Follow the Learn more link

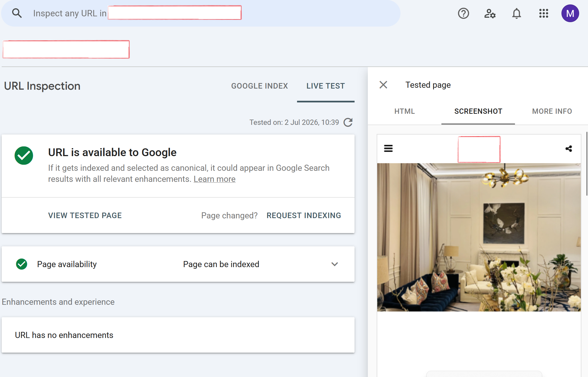(x=215, y=179)
